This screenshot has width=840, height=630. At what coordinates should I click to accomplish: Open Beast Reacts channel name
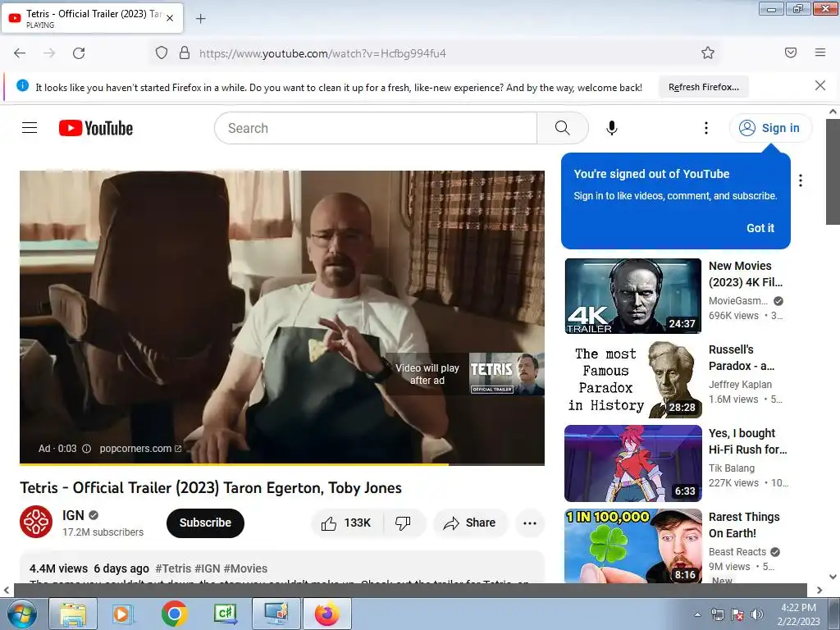(737, 552)
